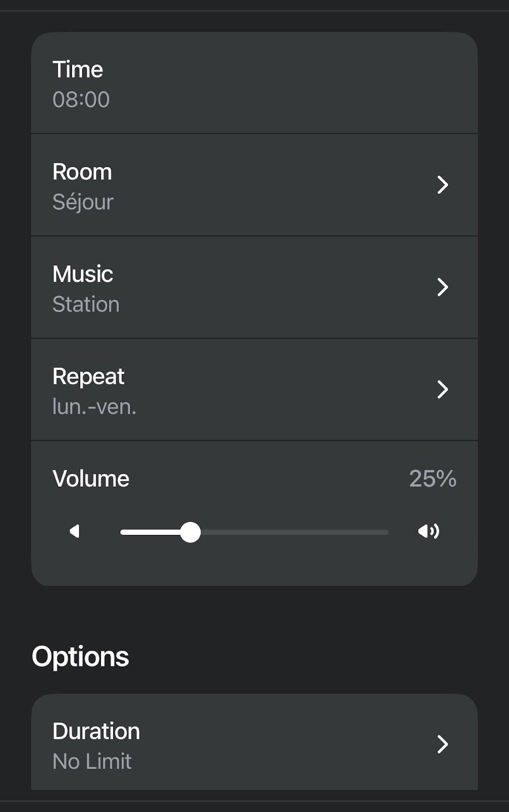Open the Duration option label
Image resolution: width=509 pixels, height=812 pixels.
pyautogui.click(x=96, y=731)
